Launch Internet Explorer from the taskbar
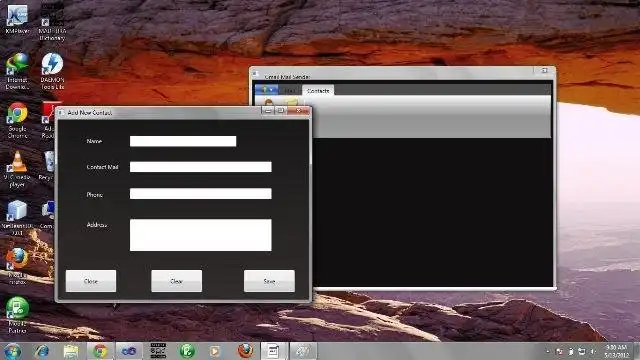 42,351
